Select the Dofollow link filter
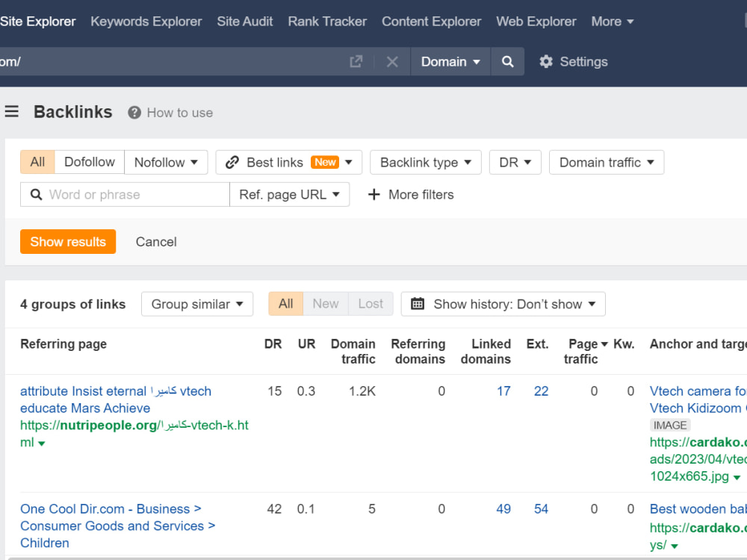The image size is (747, 560). tap(90, 162)
